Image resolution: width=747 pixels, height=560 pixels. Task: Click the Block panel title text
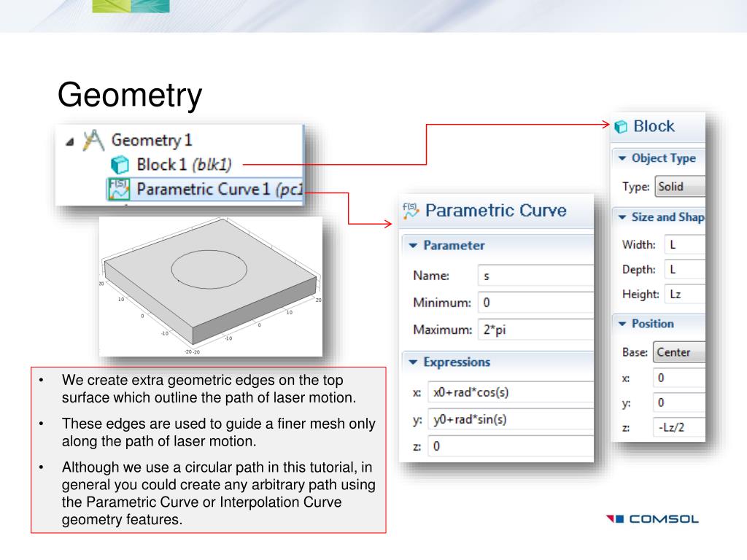click(x=654, y=127)
